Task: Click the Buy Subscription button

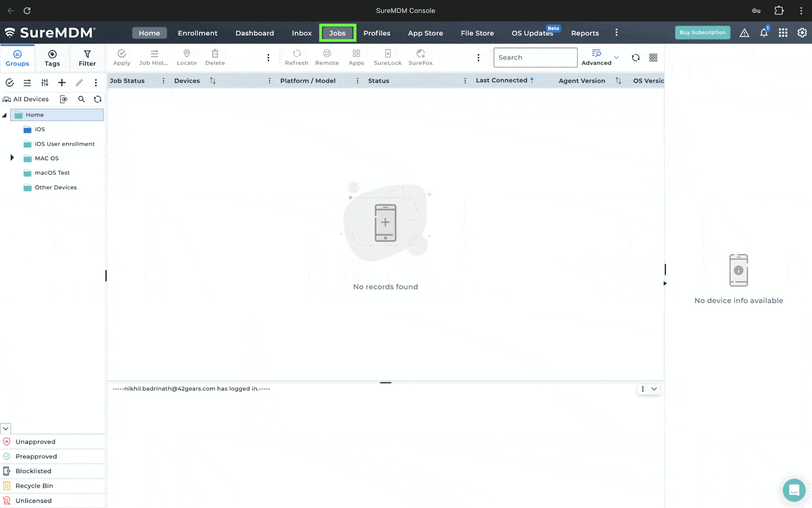Action: coord(702,33)
